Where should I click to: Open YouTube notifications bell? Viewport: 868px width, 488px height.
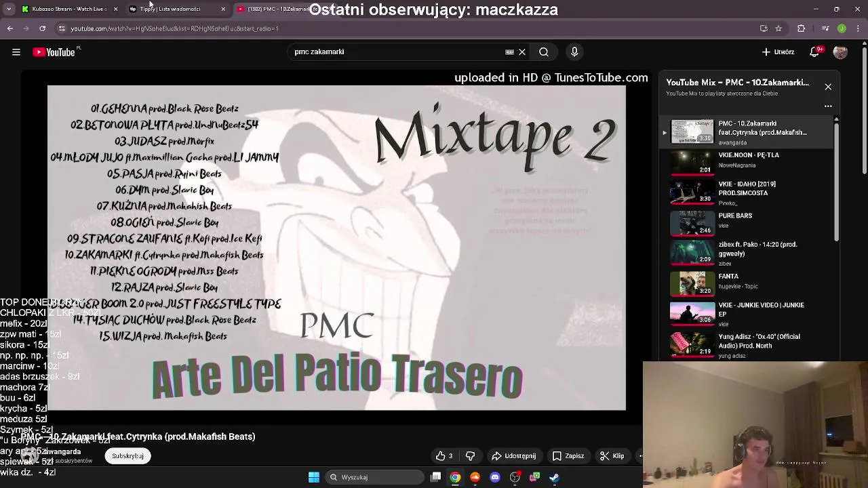tap(815, 52)
